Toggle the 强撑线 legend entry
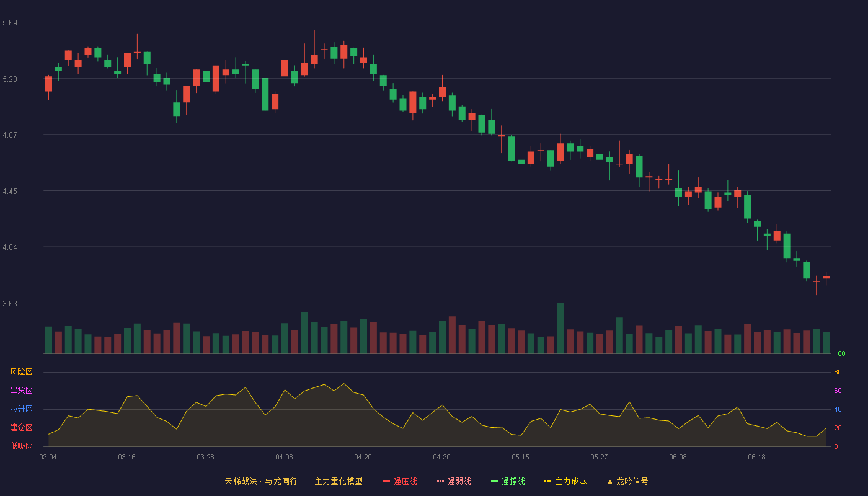Viewport: 868px width, 496px height. pyautogui.click(x=508, y=481)
